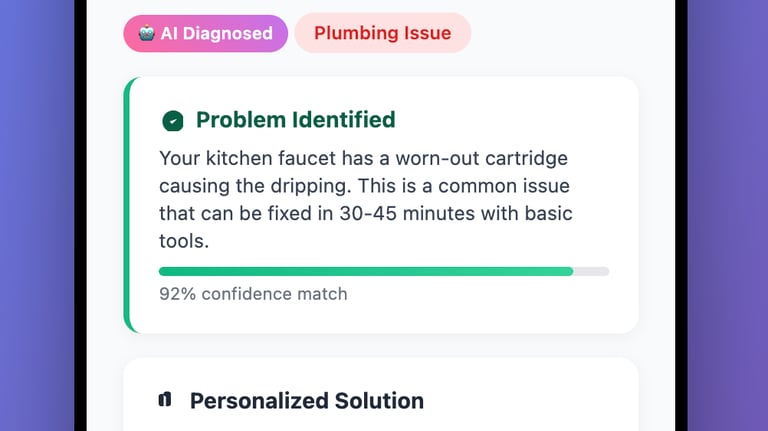Click the gray unfilled end of confidence bar
This screenshot has width=768, height=431.
click(592, 271)
